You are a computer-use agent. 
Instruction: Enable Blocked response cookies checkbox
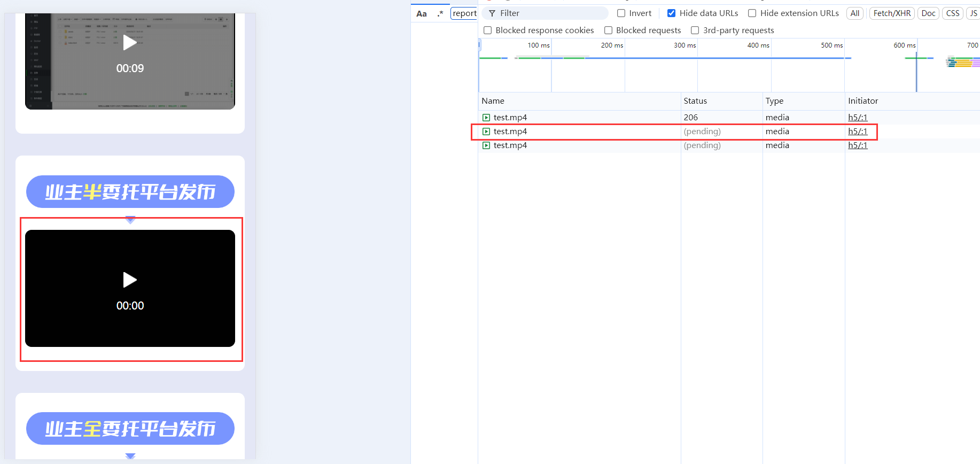click(487, 30)
